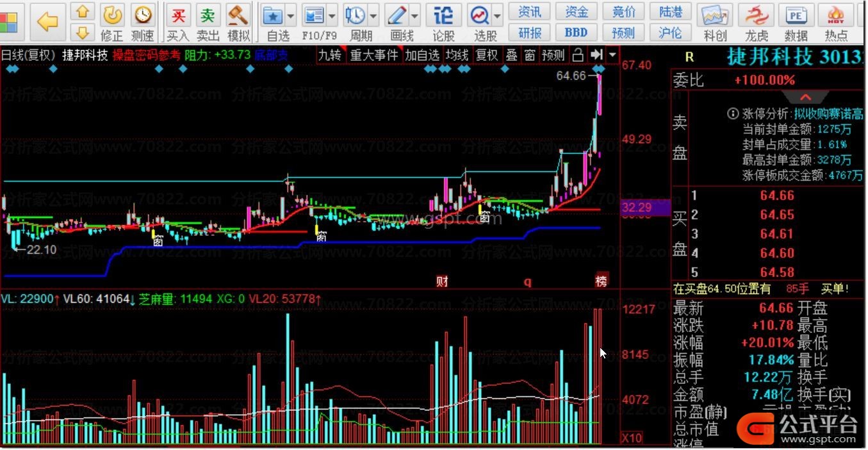Toggle 重大事件 markers on chart
The height and width of the screenshot is (450, 868).
[374, 55]
